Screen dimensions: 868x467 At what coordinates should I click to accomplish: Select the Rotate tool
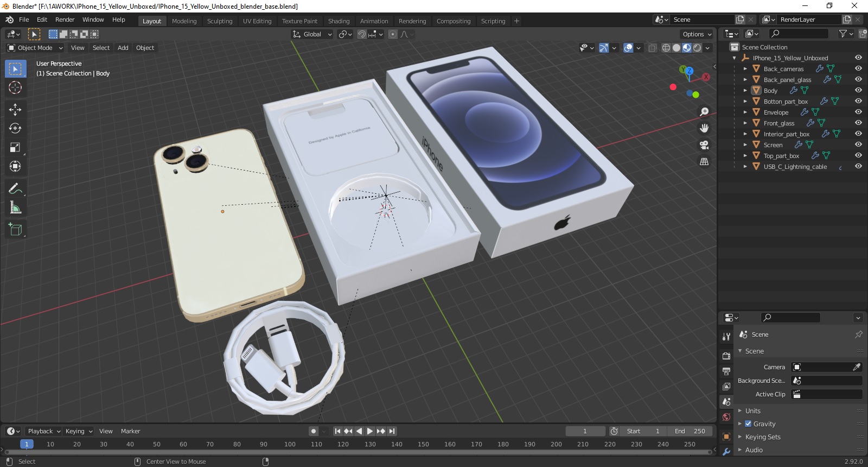(15, 129)
